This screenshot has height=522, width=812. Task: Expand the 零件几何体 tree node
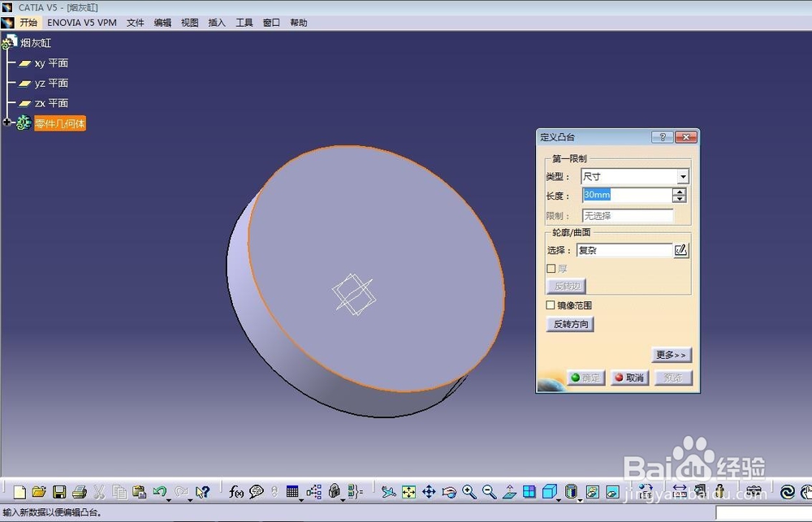(6, 123)
